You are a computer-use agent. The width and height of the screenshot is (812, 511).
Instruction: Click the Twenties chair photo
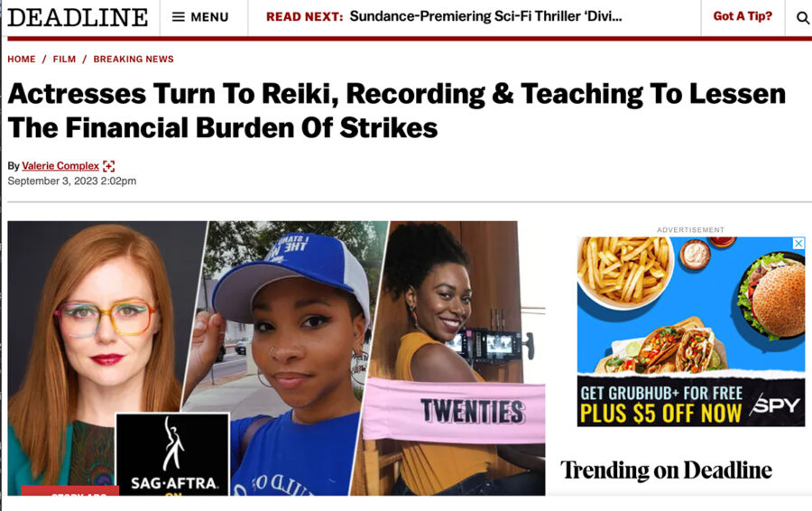coord(456,358)
